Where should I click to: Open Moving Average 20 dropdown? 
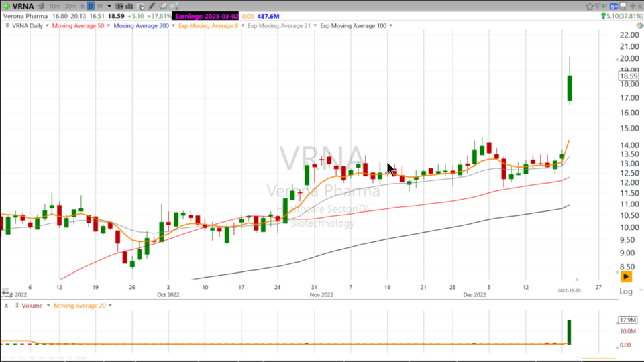110,306
